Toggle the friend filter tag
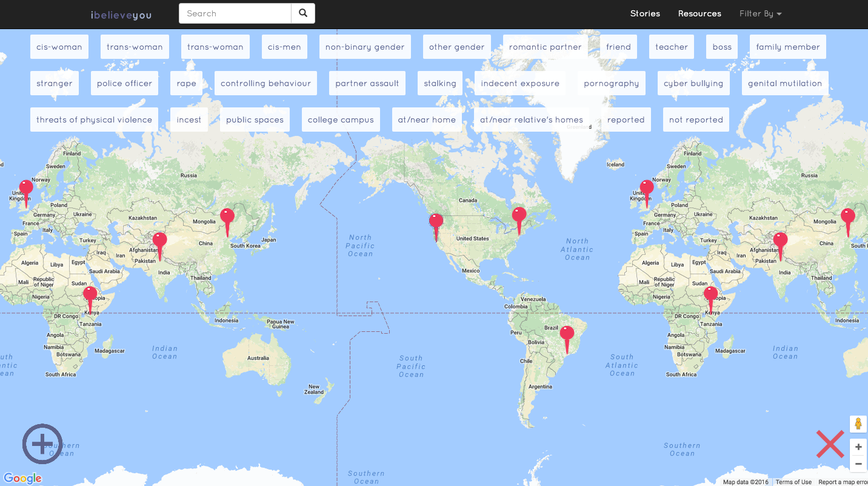Viewport: 868px width, 486px height. pos(618,47)
